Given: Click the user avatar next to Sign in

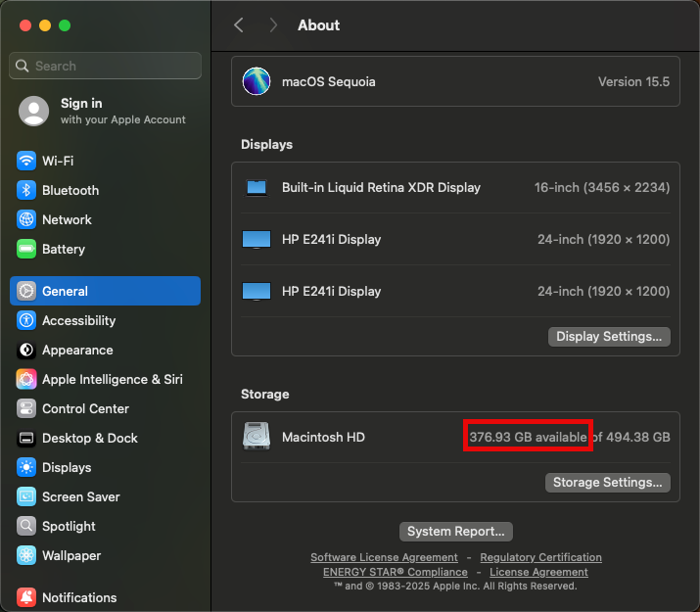Looking at the screenshot, I should [34, 111].
